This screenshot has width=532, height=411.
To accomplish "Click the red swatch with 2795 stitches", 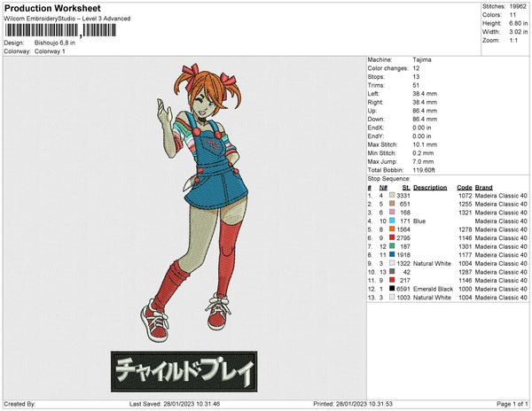I will 392,238.
